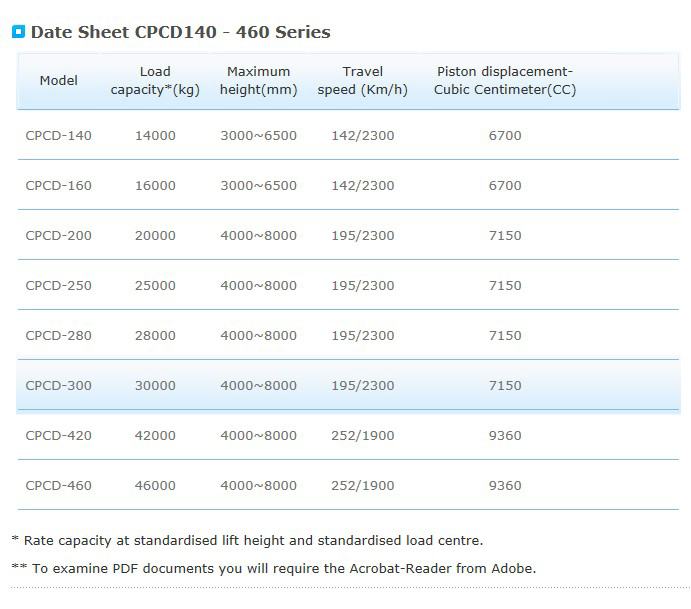The width and height of the screenshot is (691, 609).
Task: Click 195/2300 in the CPCD-280 row
Action: (x=363, y=335)
